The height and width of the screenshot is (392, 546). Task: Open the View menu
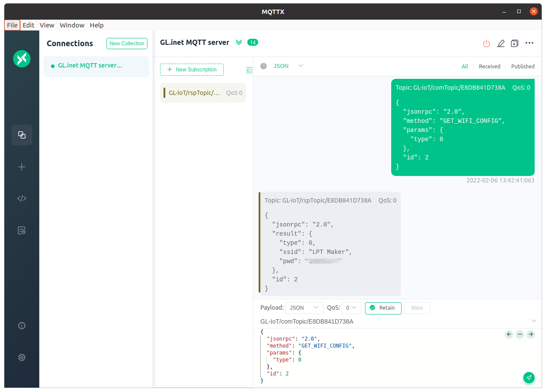[47, 25]
